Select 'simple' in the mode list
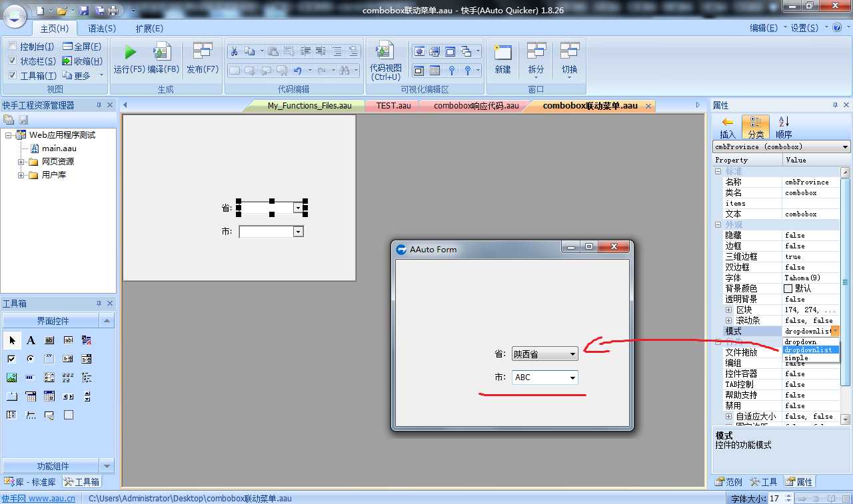Viewport: 853px width, 504px height. coord(810,358)
